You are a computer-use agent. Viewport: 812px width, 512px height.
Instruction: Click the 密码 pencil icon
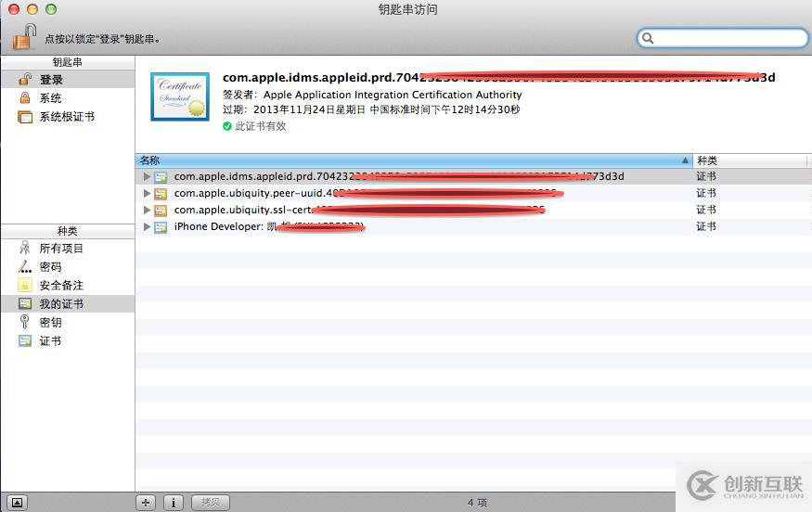25,266
